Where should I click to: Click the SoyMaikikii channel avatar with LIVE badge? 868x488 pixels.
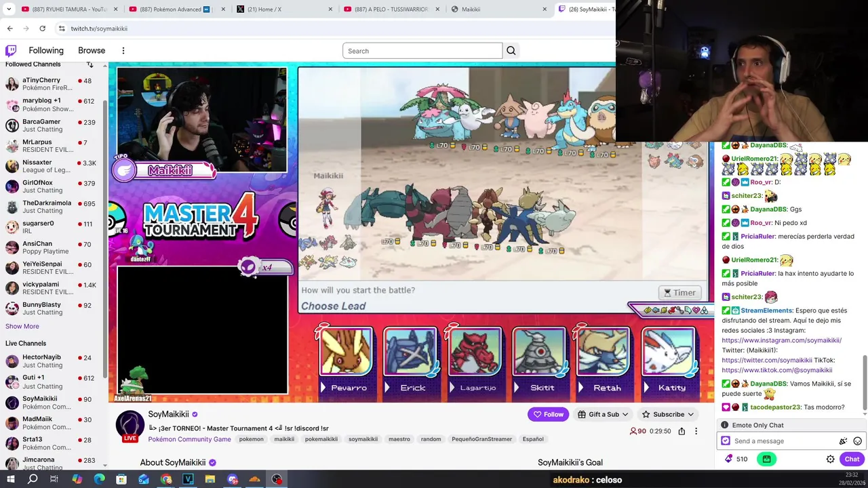130,426
